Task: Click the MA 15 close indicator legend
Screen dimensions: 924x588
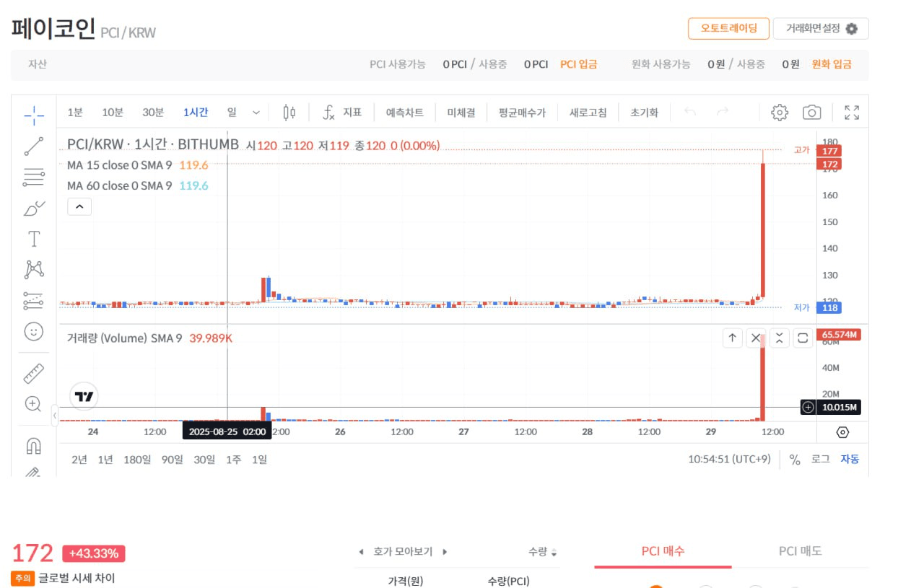Action: [137, 165]
